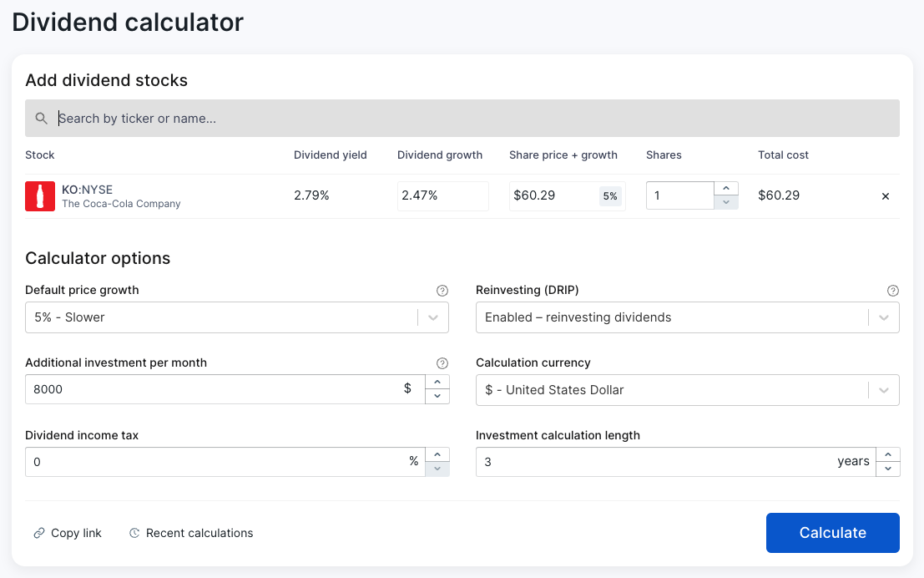
Task: Decrease Shares count with down arrow
Action: click(726, 202)
